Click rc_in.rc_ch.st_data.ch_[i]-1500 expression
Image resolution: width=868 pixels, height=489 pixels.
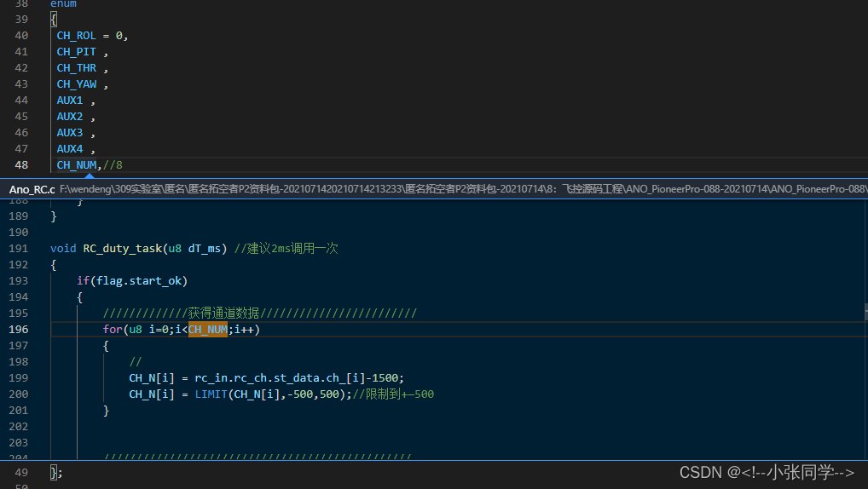tap(296, 377)
